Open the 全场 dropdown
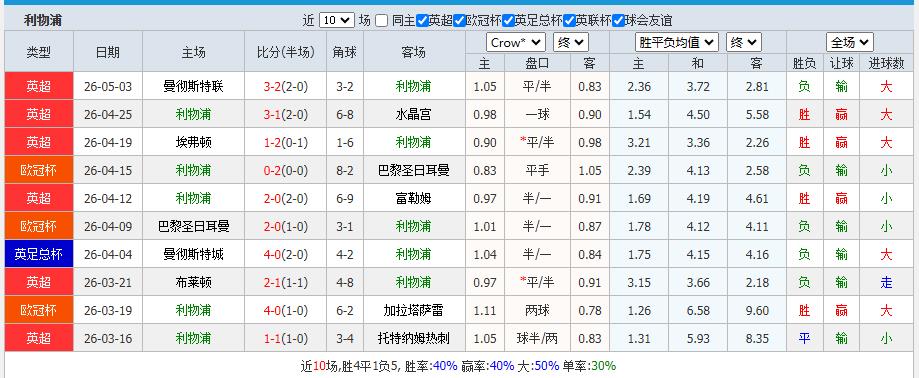Viewport: 919px width, 378px height. [x=850, y=42]
